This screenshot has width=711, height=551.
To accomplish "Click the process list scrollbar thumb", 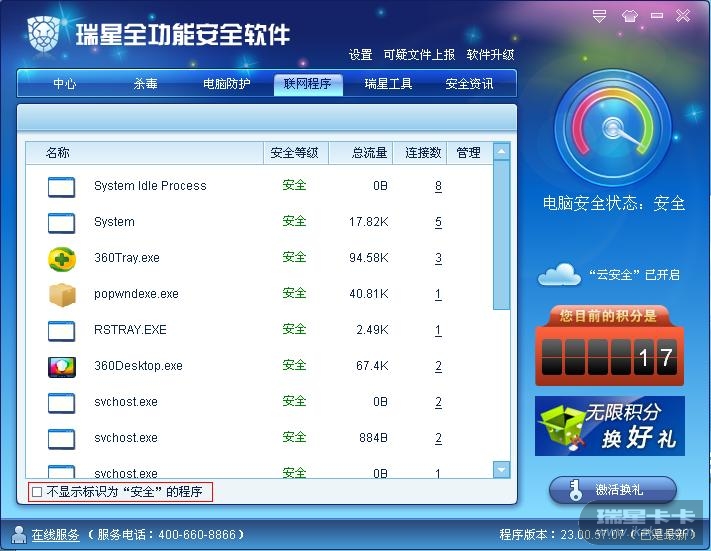I will (502, 234).
